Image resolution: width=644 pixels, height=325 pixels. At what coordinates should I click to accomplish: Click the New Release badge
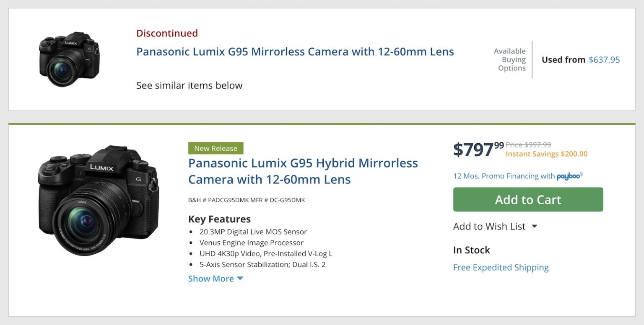(x=216, y=148)
